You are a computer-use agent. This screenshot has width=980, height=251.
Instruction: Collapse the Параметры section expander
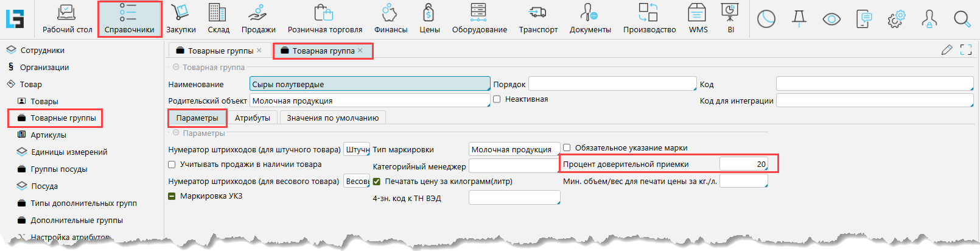click(176, 133)
